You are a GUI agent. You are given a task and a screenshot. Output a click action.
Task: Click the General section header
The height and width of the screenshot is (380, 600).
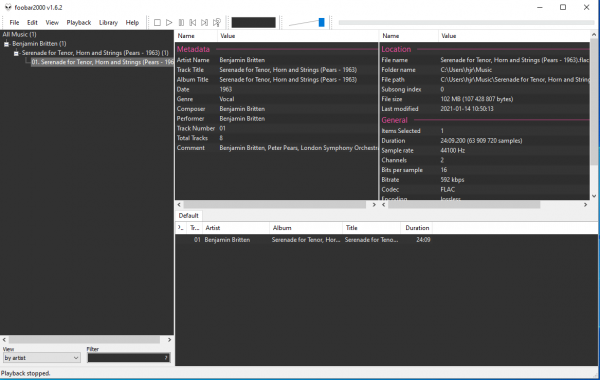pos(395,120)
